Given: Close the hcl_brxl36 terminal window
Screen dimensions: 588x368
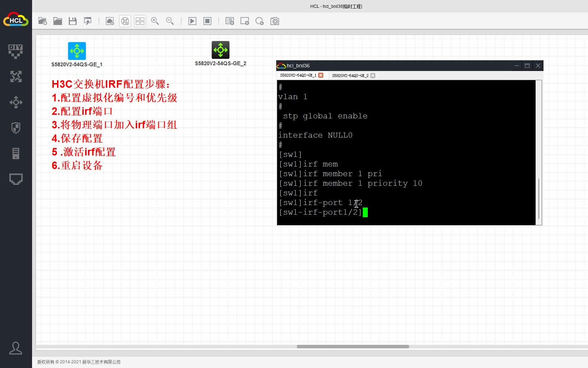Looking at the screenshot, I should (538, 66).
